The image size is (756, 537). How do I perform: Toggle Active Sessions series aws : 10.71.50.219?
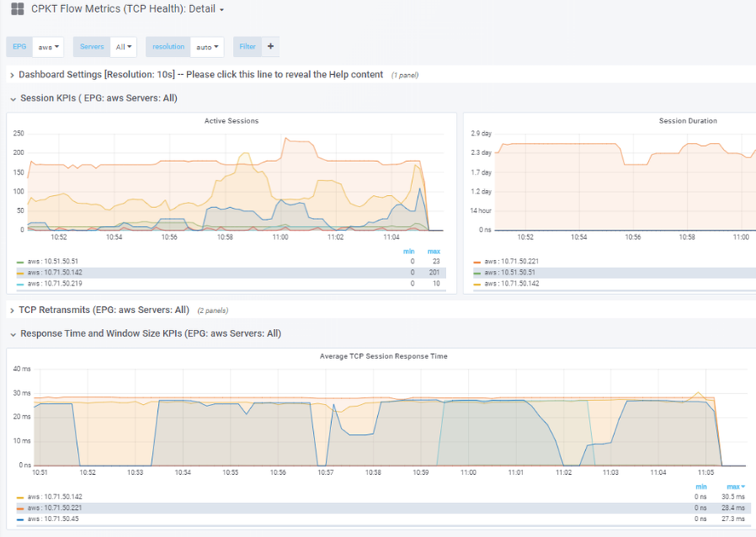point(54,283)
